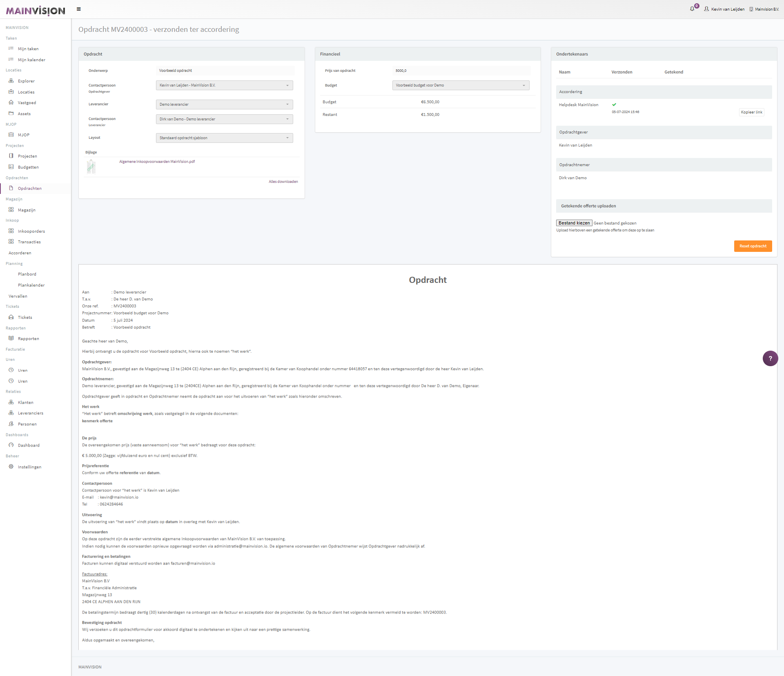The width and height of the screenshot is (784, 676).
Task: Click the Tickets envelope icon
Action: click(11, 317)
